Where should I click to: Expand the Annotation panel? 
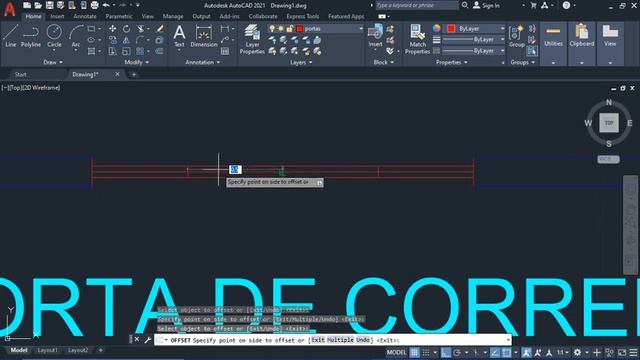point(202,62)
